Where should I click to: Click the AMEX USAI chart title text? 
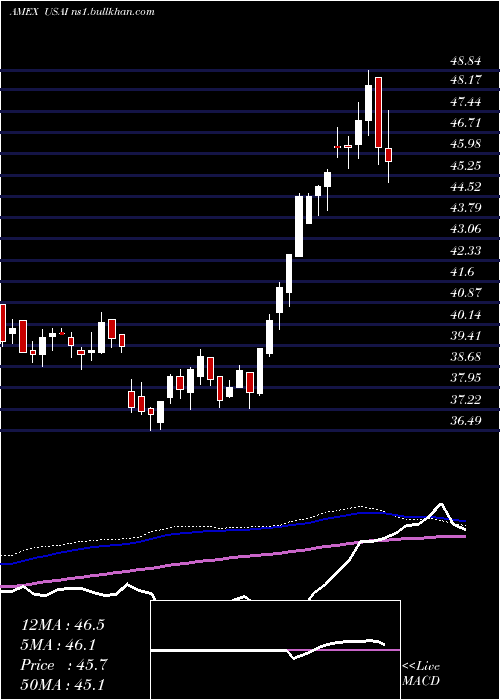point(82,12)
